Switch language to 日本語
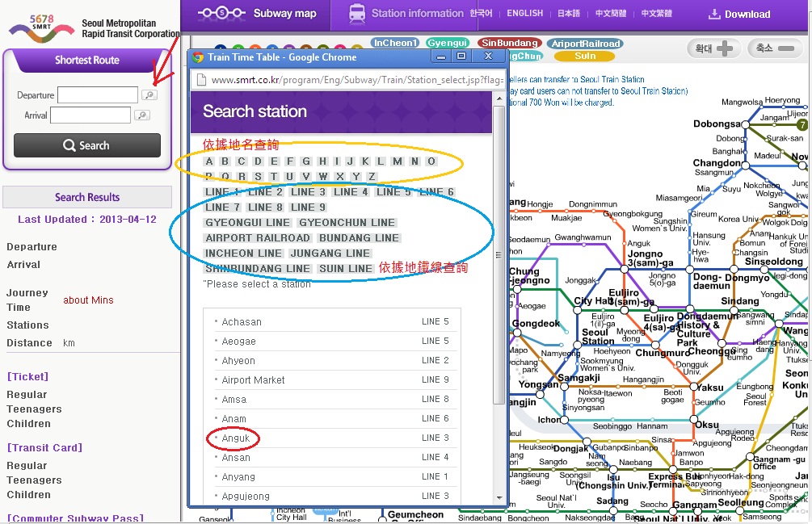The image size is (812, 524). click(x=569, y=14)
